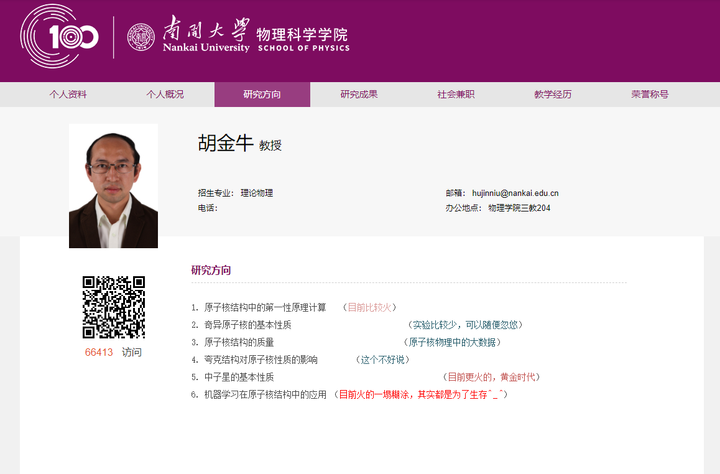Screen dimensions: 720x474
Task: Click the office location 物理学院三教204
Action: pos(519,208)
